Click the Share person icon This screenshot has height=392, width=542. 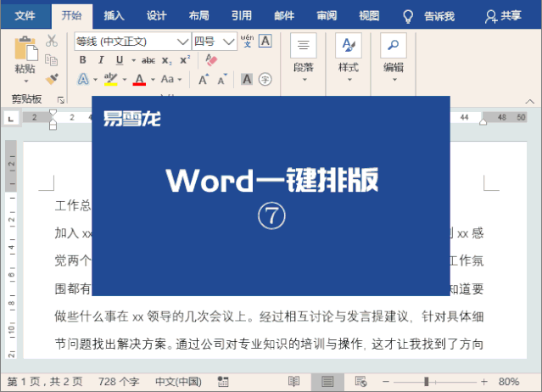click(x=490, y=16)
